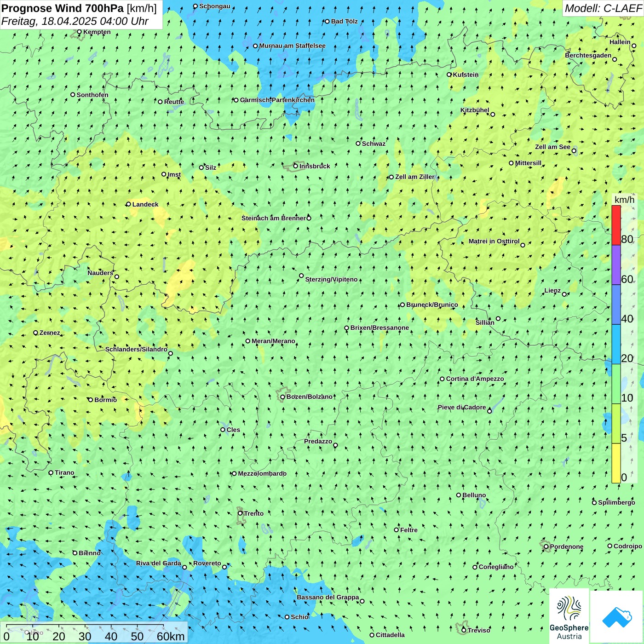The height and width of the screenshot is (644, 644).
Task: Select the Sterzing/Vipiteno label
Action: pos(331,279)
